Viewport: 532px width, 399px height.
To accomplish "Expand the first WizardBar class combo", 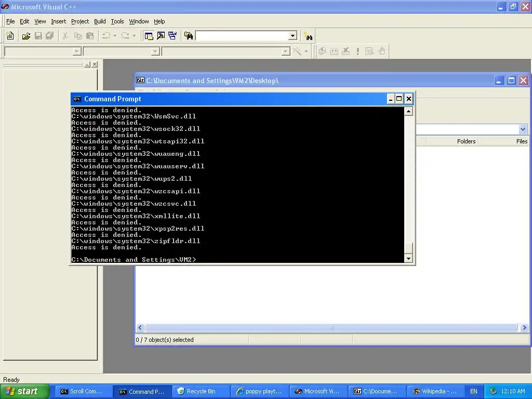I will (77, 51).
